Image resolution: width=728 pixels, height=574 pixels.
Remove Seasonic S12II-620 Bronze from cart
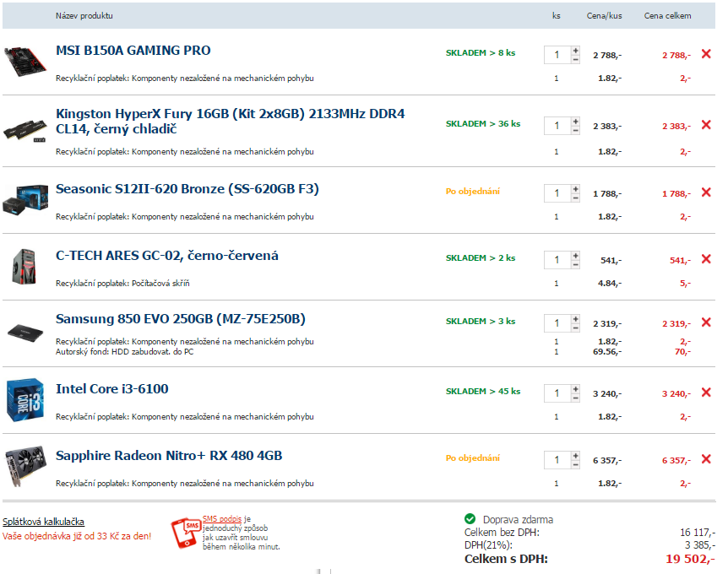706,192
